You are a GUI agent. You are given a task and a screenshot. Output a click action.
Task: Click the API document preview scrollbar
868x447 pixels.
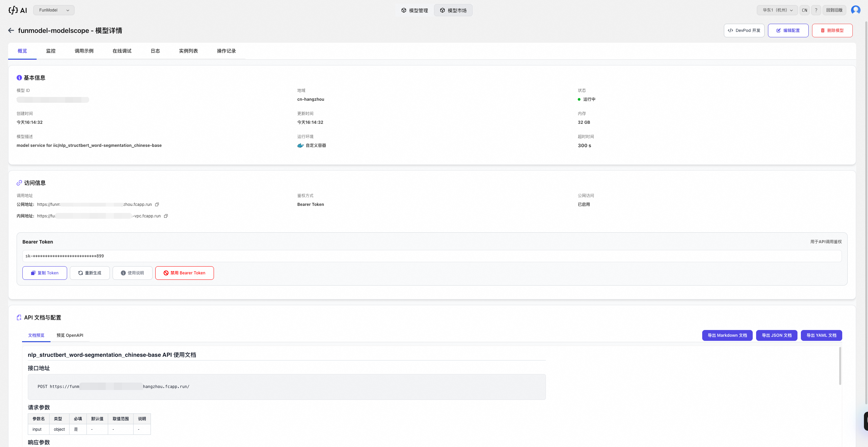click(840, 366)
